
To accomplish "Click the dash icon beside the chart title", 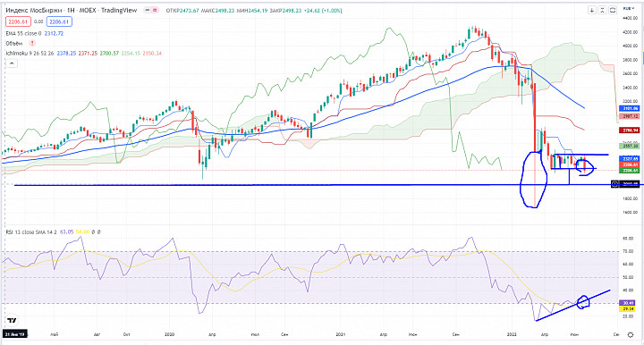I will point(148,10).
